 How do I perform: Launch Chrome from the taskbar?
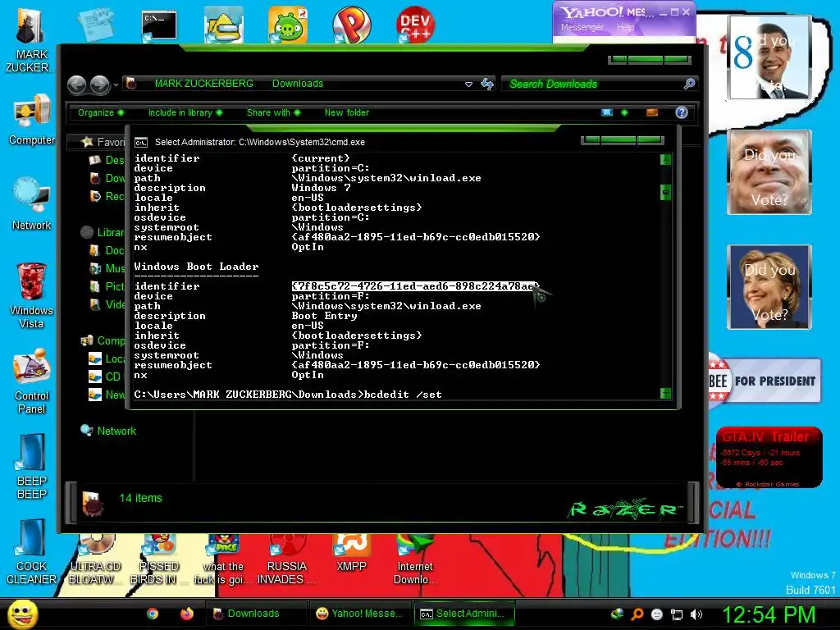click(x=153, y=614)
